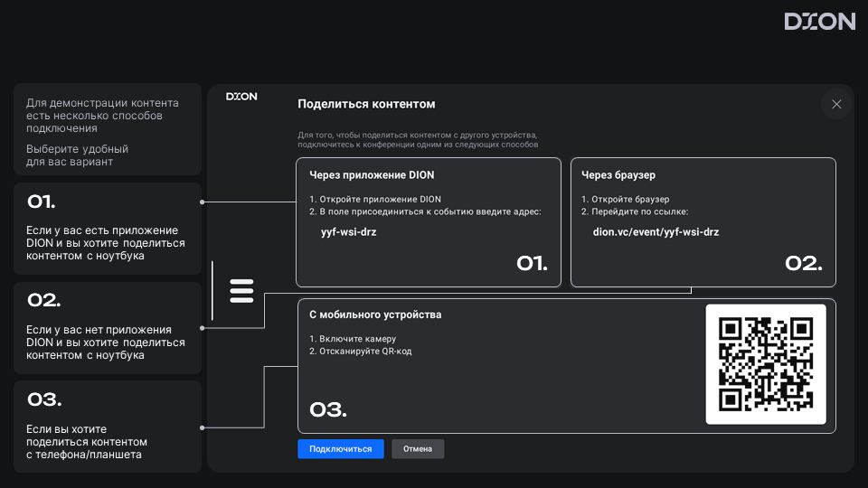Click sidebar text Если у вас нет приложения
This screenshot has height=488, width=868.
point(106,343)
